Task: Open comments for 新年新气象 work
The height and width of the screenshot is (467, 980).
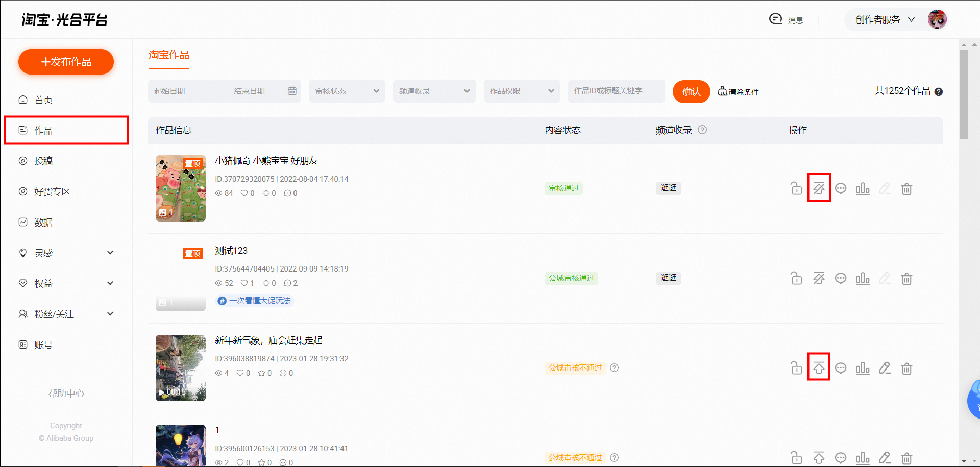Action: tap(841, 368)
